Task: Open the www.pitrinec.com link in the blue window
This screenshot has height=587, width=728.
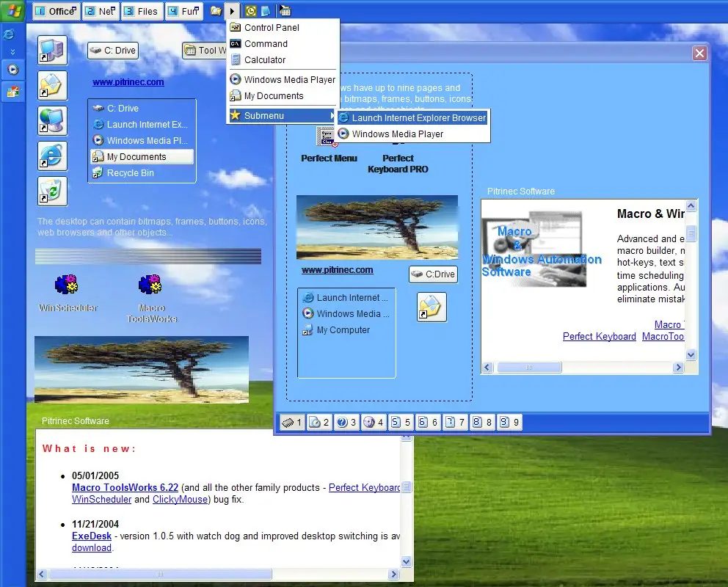Action: 337,270
